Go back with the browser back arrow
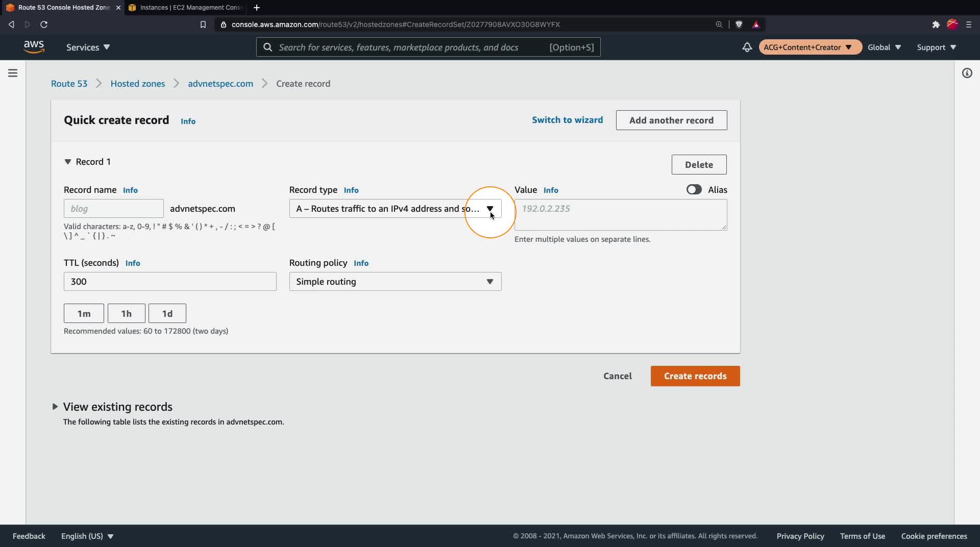The height and width of the screenshot is (547, 980). [x=11, y=24]
